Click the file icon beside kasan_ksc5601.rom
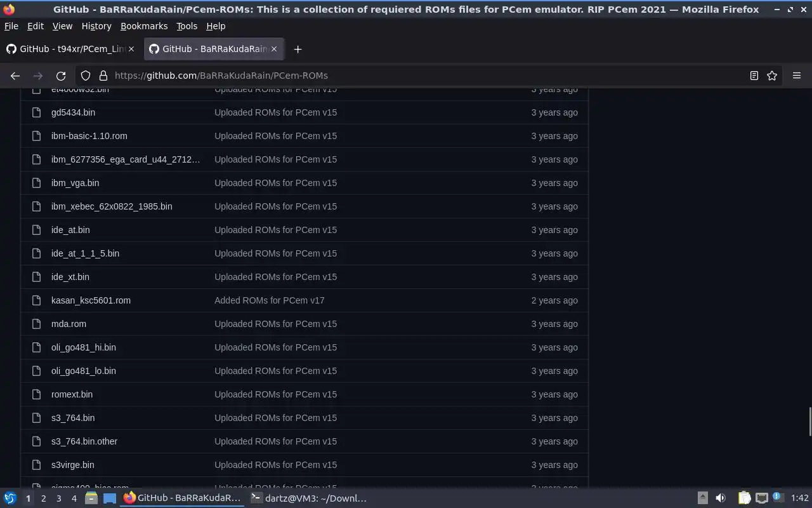Screen dimensions: 812x508 [36, 300]
